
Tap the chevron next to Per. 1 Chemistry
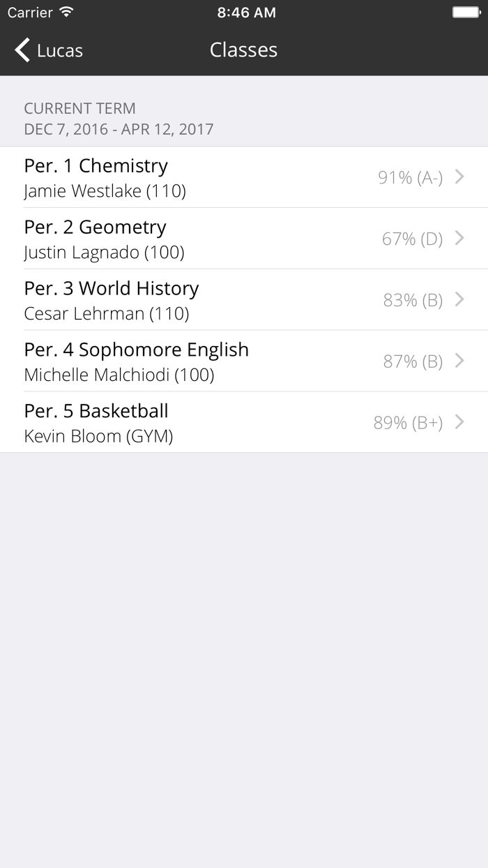click(x=459, y=178)
